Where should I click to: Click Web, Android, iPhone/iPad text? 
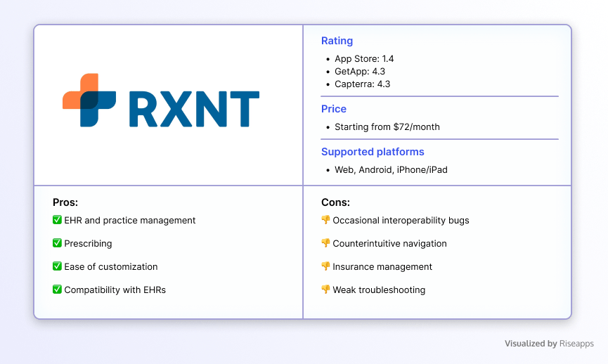click(392, 170)
